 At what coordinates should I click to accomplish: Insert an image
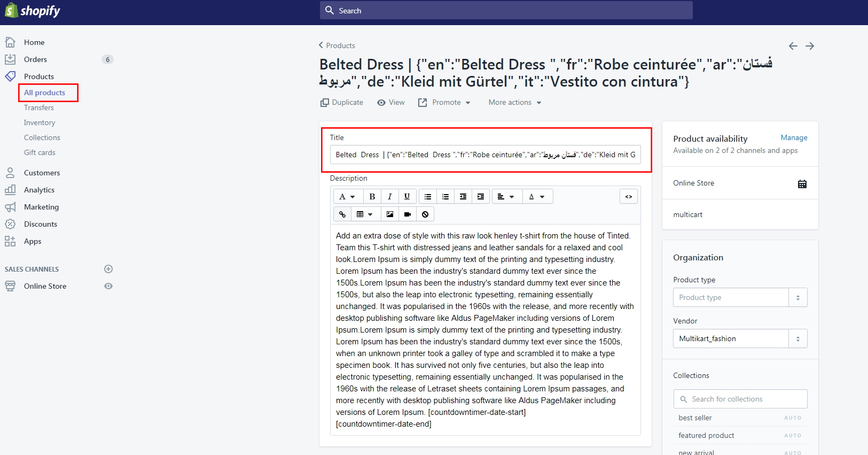tap(390, 214)
